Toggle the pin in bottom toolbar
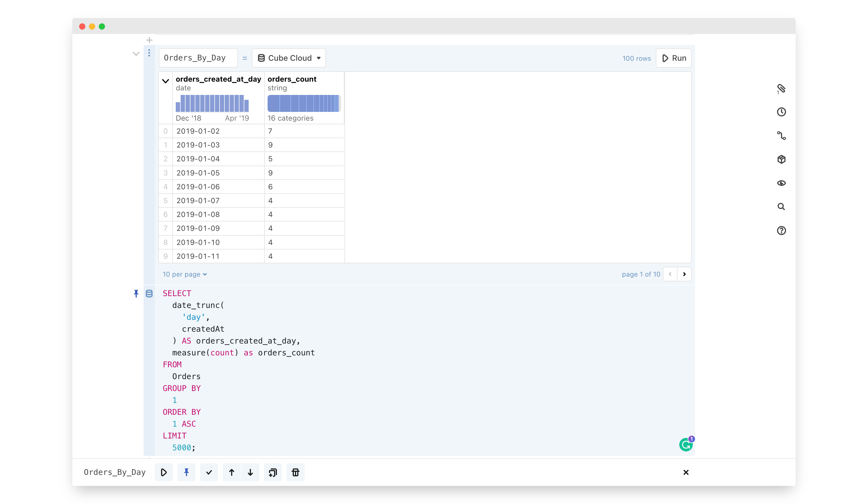Screen dimensions: 868x504 [x=186, y=472]
